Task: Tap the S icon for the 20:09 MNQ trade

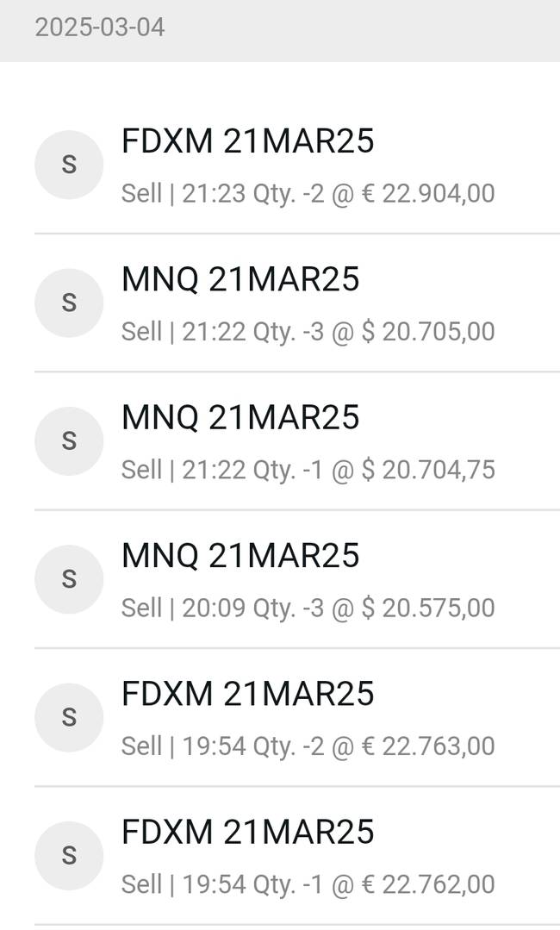Action: tap(69, 579)
